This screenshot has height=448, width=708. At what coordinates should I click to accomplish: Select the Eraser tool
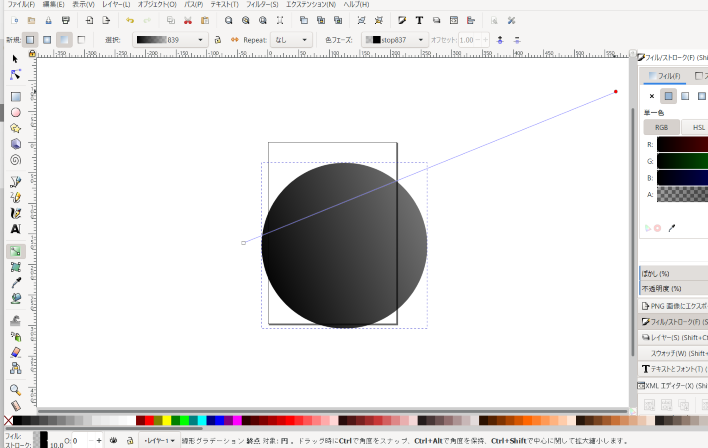tap(15, 352)
